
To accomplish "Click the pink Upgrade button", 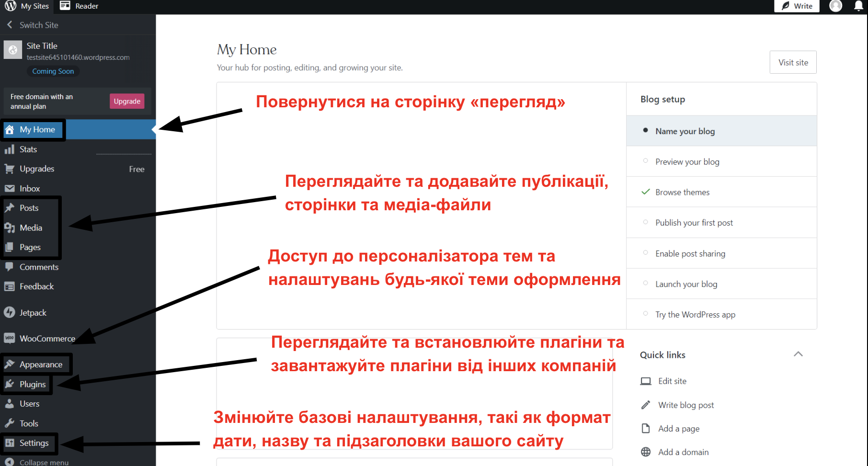I will (127, 101).
